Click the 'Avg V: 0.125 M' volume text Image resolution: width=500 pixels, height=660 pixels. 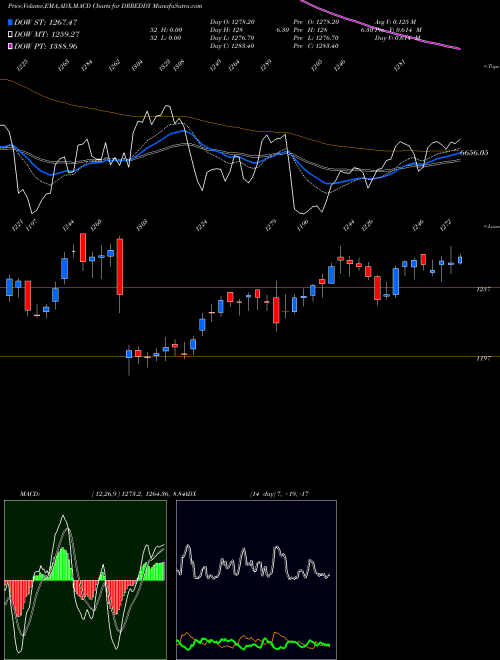click(x=396, y=22)
